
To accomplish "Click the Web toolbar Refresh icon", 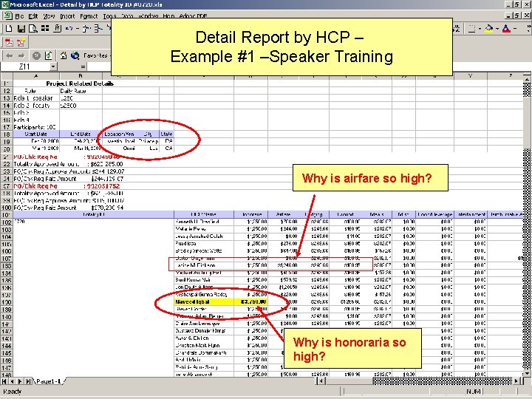I will coord(49,55).
